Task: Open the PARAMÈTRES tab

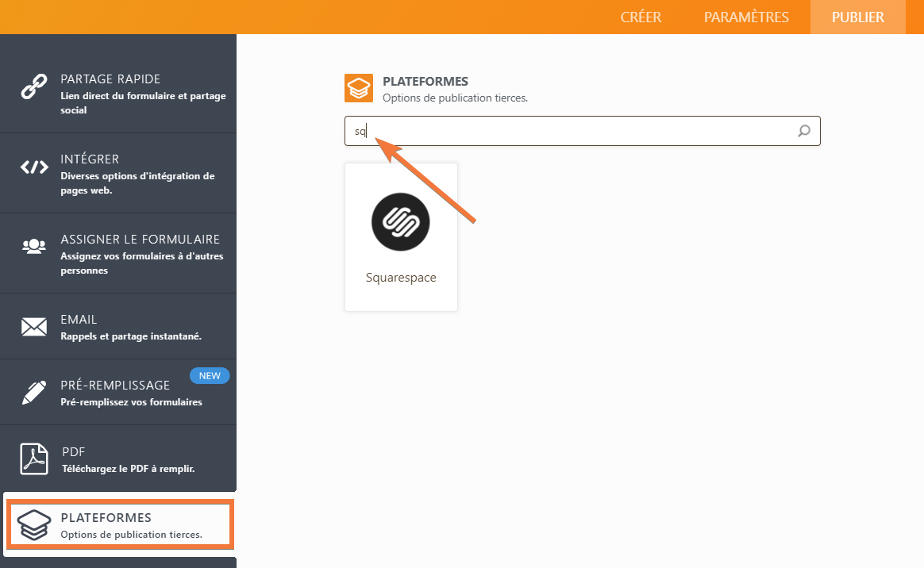Action: [746, 17]
